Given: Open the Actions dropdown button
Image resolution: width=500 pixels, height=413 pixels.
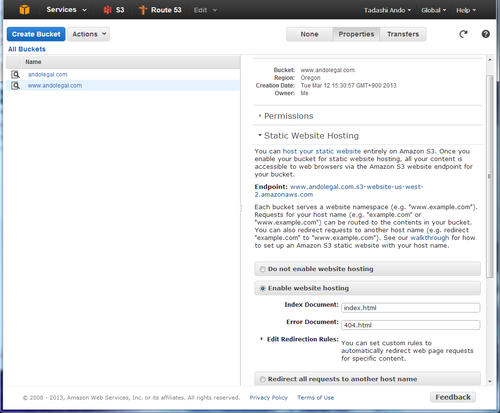Looking at the screenshot, I should (89, 34).
